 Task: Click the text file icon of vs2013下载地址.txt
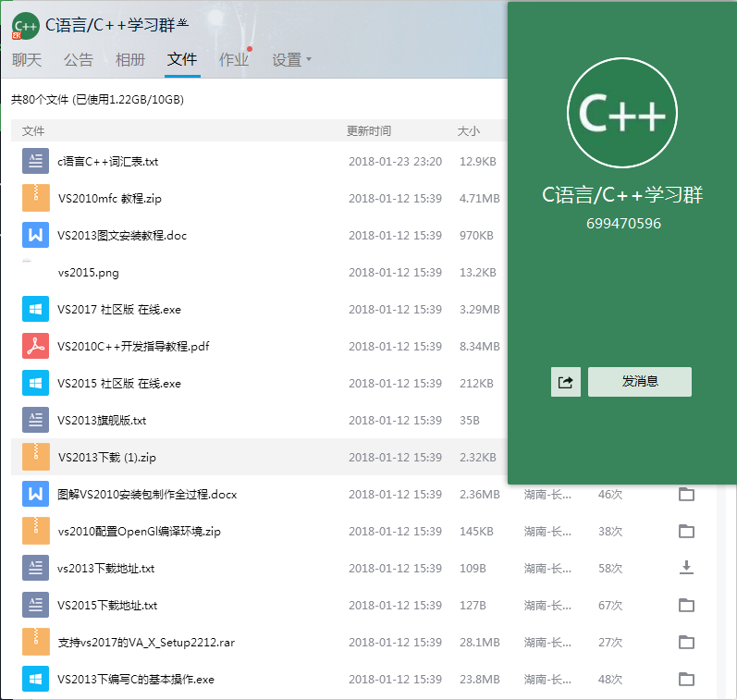(x=36, y=568)
